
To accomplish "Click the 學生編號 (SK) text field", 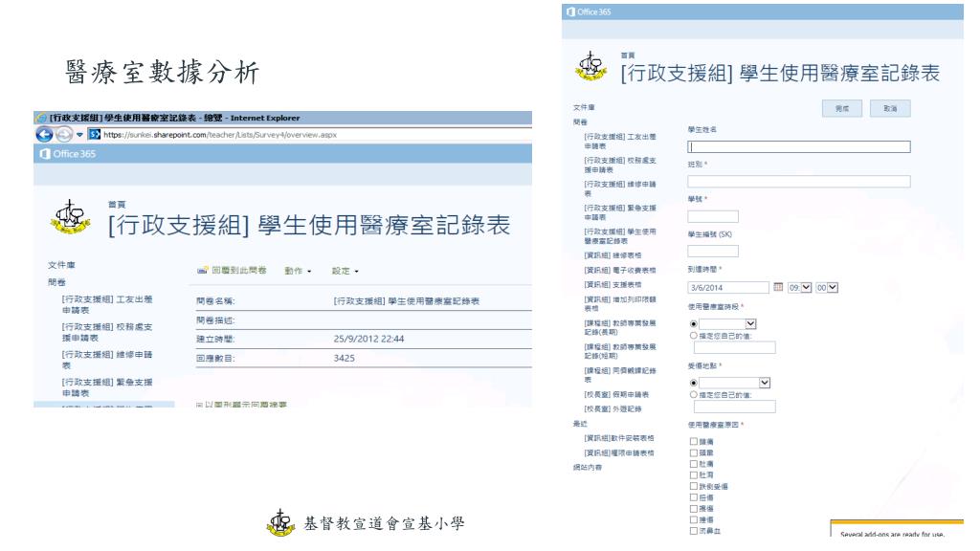I will pos(712,252).
